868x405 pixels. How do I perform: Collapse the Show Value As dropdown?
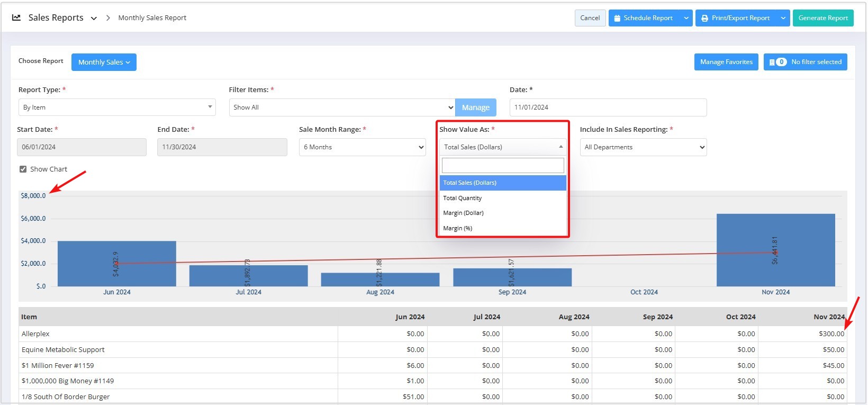503,147
